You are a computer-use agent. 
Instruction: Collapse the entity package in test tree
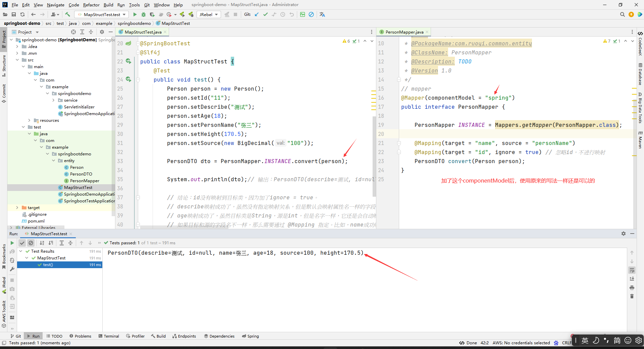coord(53,161)
